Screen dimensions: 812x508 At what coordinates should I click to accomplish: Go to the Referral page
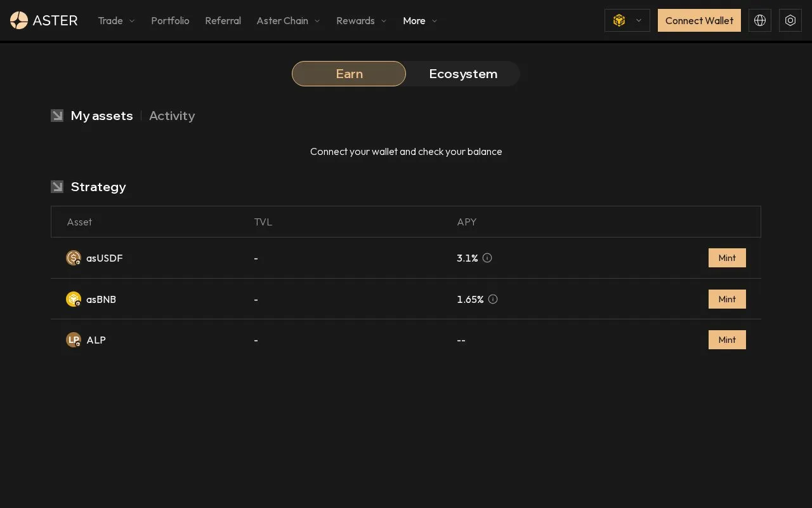tap(223, 20)
